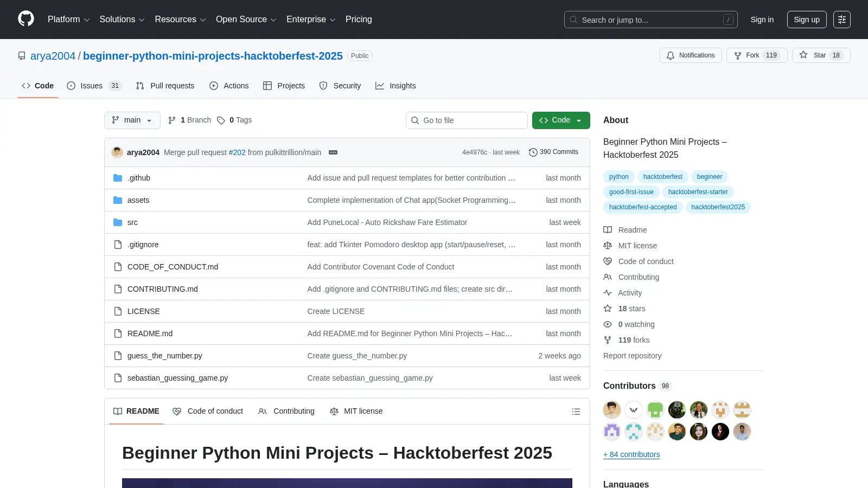This screenshot has width=868, height=488.
Task: Click the bell icon in Notifications
Action: 671,55
